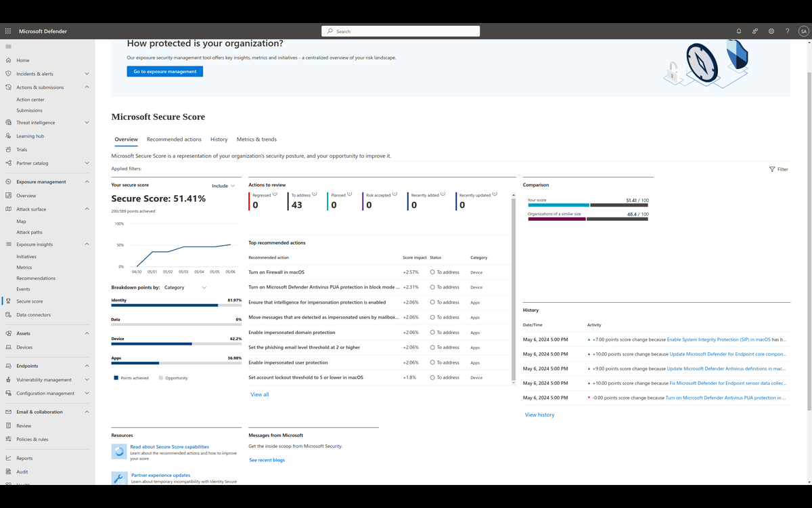Select status circle for Enable impersonated domain protection
Image resolution: width=812 pixels, height=508 pixels.
pyautogui.click(x=432, y=333)
